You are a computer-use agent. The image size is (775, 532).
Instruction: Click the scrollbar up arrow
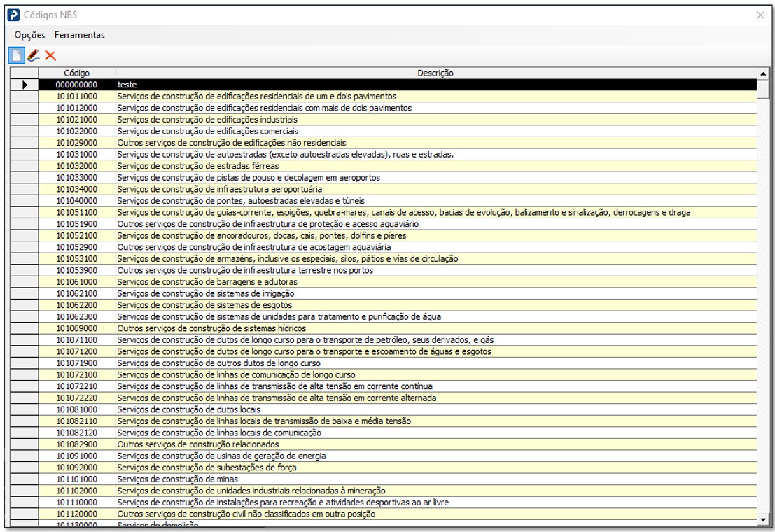763,73
